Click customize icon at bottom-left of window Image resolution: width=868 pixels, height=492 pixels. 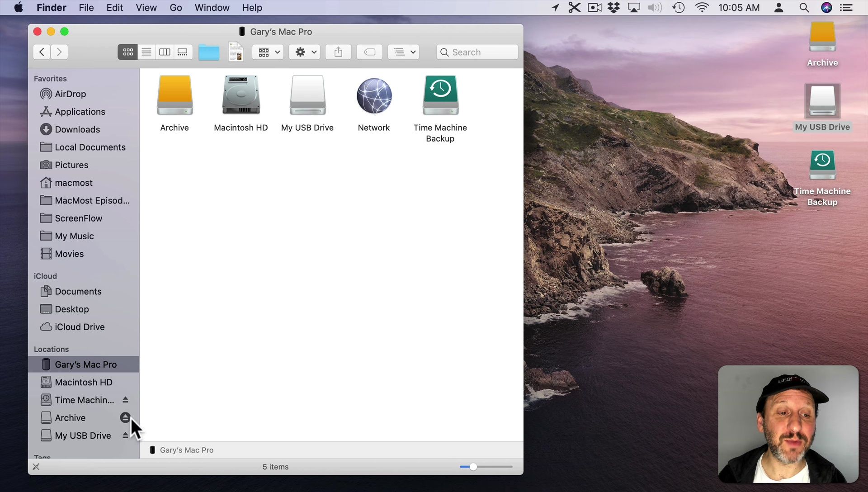(x=36, y=467)
